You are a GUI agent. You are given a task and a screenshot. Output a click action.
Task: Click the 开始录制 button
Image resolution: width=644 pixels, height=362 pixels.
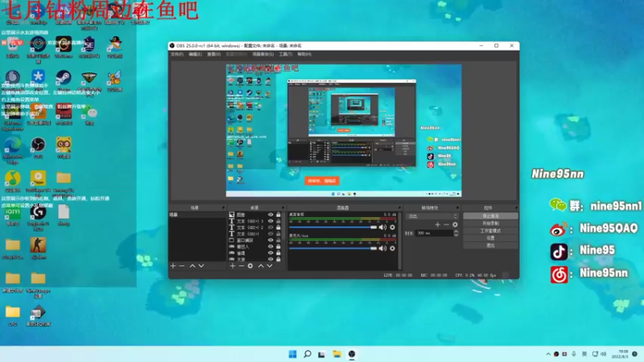[x=490, y=224]
